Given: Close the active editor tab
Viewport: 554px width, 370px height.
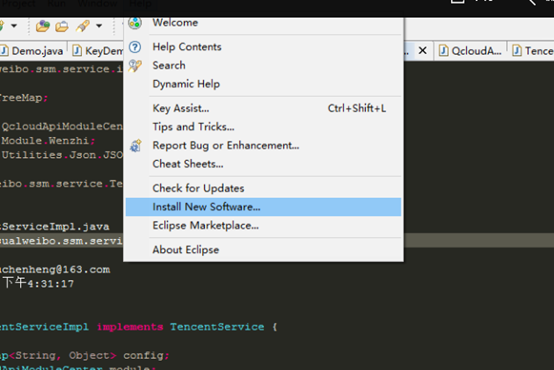Looking at the screenshot, I should coord(422,51).
